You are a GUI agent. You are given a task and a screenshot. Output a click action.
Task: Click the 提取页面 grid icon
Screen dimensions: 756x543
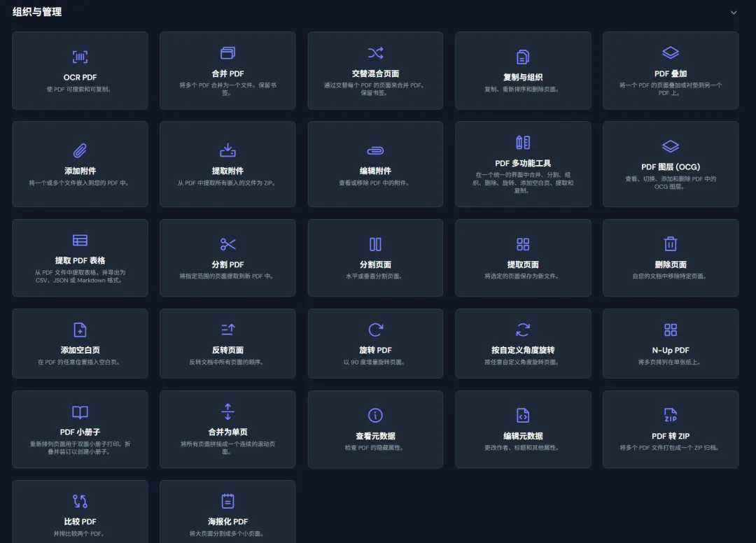(x=523, y=244)
